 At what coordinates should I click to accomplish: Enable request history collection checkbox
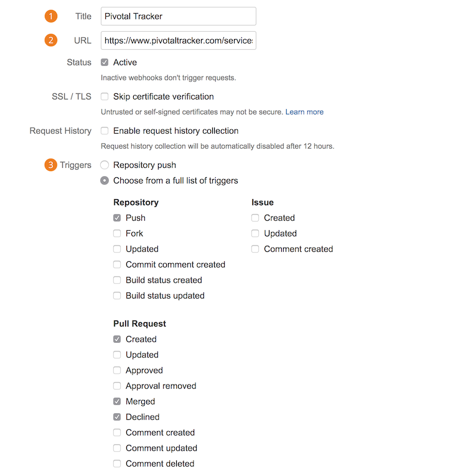click(105, 131)
